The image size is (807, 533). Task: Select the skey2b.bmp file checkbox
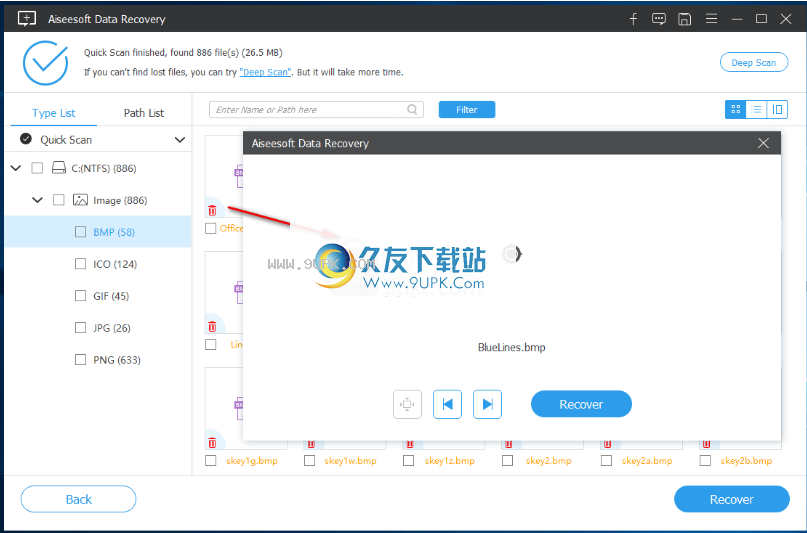705,460
